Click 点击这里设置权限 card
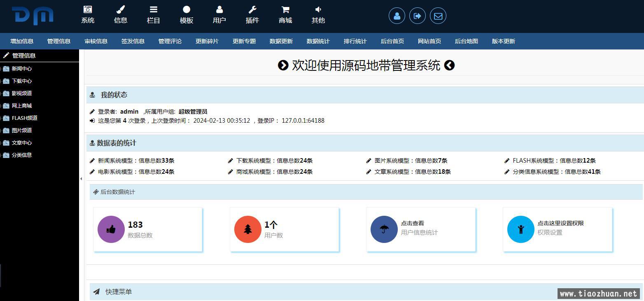644x301 pixels. point(558,229)
